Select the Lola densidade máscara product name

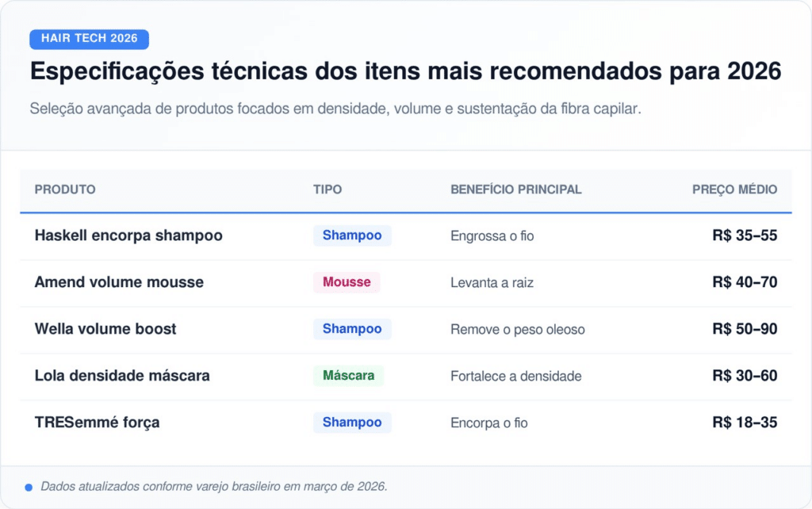pos(122,376)
